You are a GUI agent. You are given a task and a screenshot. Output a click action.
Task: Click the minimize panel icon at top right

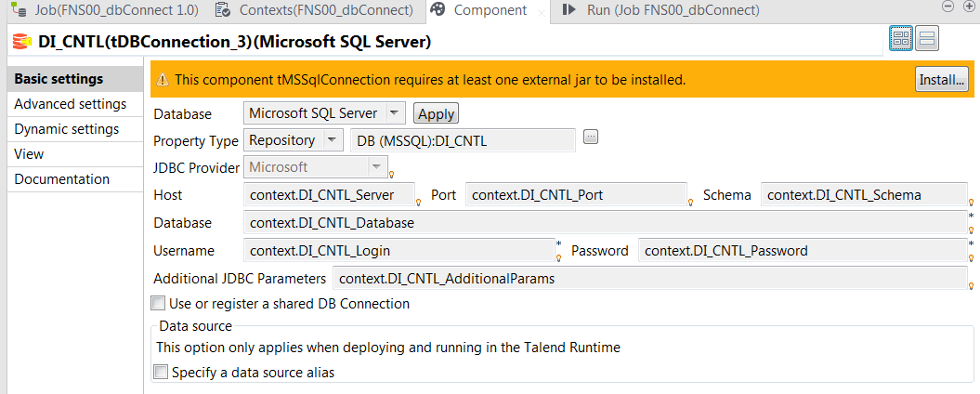click(948, 7)
